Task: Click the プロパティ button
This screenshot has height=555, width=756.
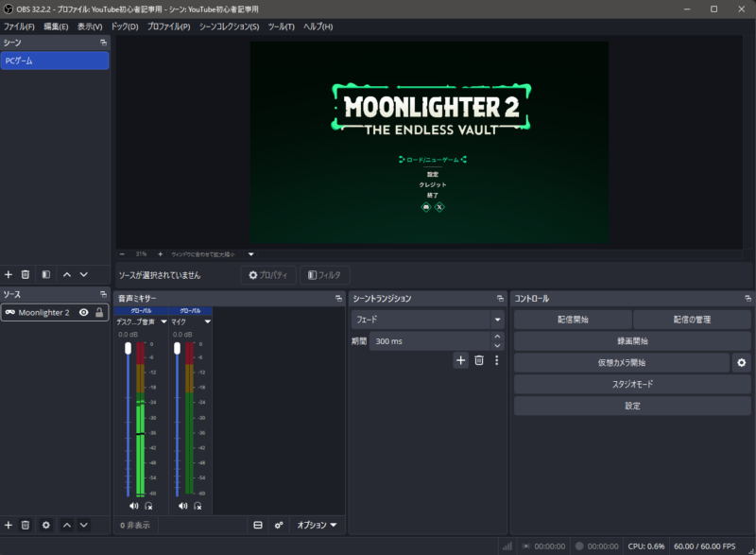Action: tap(268, 275)
